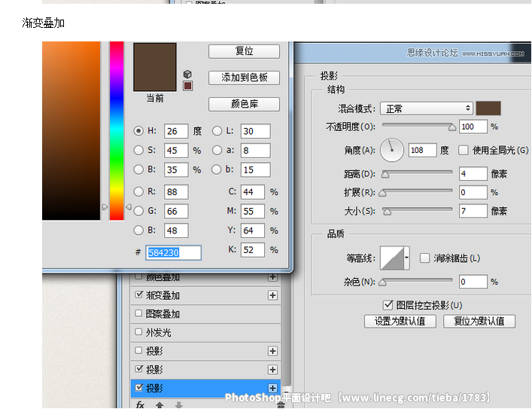Click in the saturation-brightness color field

(71, 131)
